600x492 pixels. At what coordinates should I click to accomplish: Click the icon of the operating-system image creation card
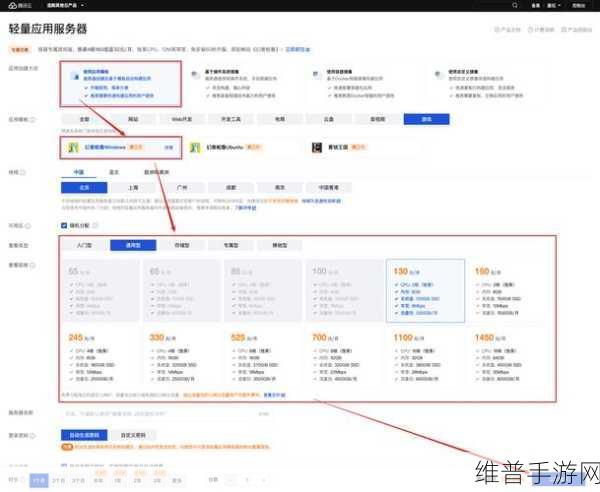click(x=196, y=74)
